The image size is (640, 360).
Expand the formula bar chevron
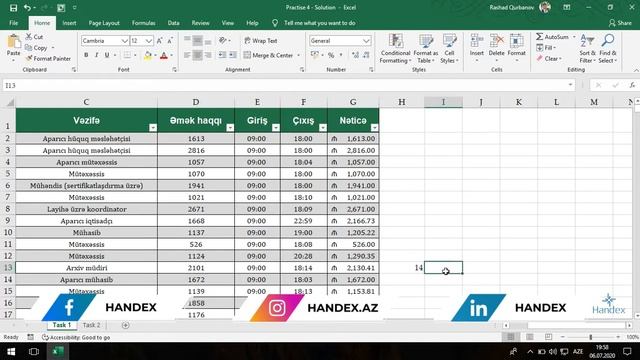point(570,85)
